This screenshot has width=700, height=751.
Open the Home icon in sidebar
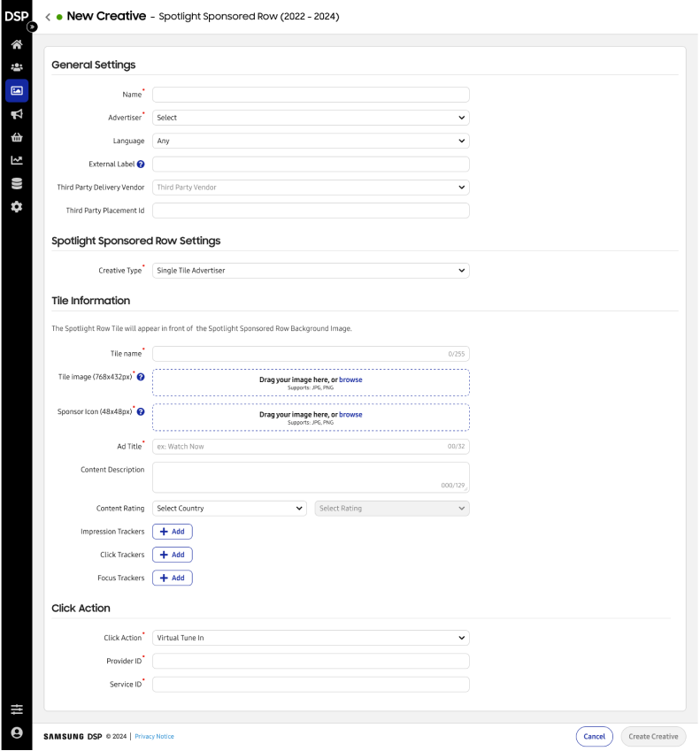click(x=17, y=44)
